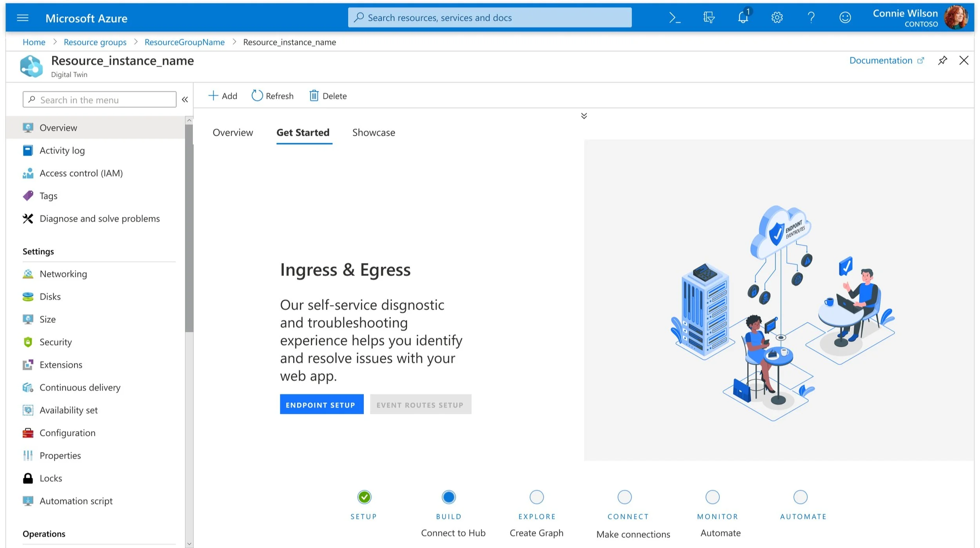Open Cloud Shell terminal icon
980x548 pixels.
click(674, 18)
